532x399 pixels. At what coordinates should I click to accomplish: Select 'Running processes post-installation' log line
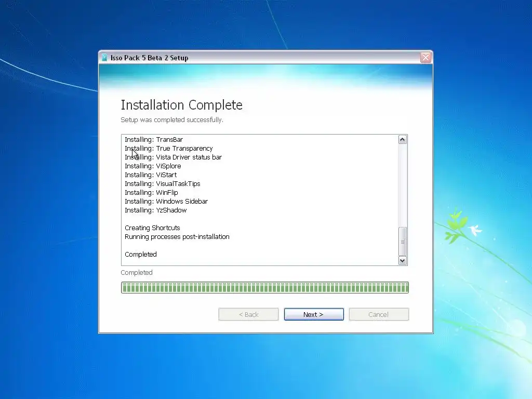click(177, 236)
